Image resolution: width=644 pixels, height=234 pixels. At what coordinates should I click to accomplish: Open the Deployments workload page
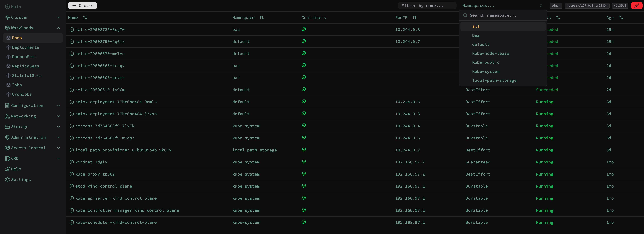point(25,47)
